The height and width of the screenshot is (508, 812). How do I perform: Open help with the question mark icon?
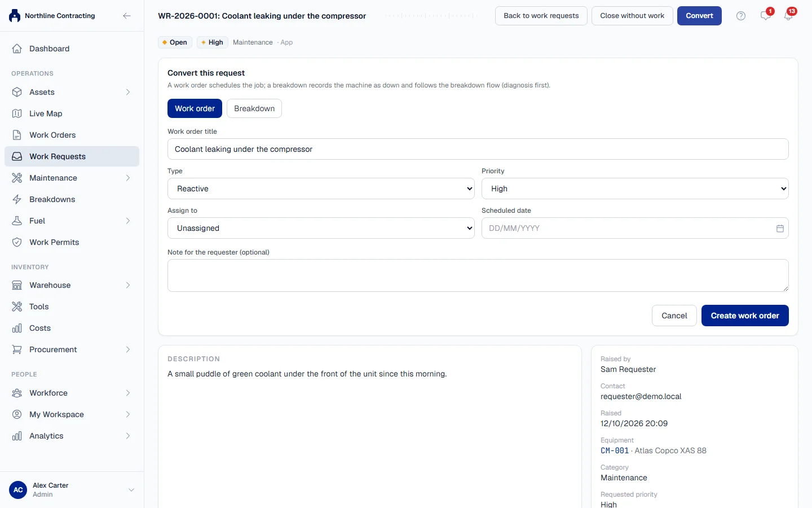[741, 16]
